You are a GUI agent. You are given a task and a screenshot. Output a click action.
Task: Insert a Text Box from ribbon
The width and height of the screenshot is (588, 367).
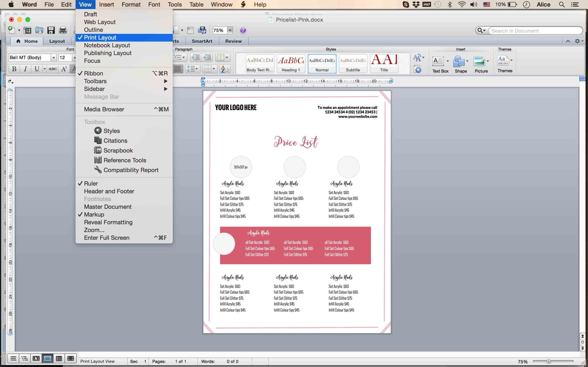[x=438, y=61]
